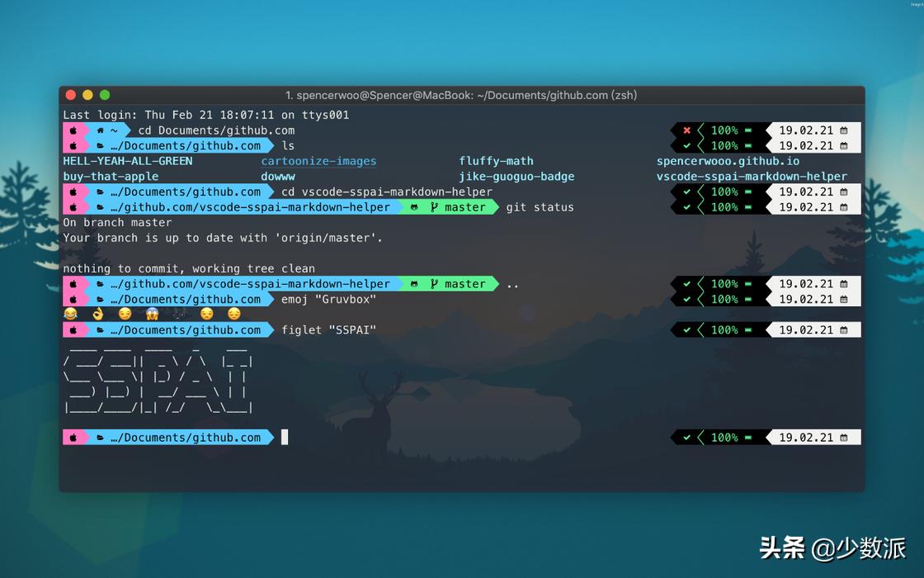Click the folder icon on the last empty prompt row
The image size is (924, 578).
[x=100, y=437]
